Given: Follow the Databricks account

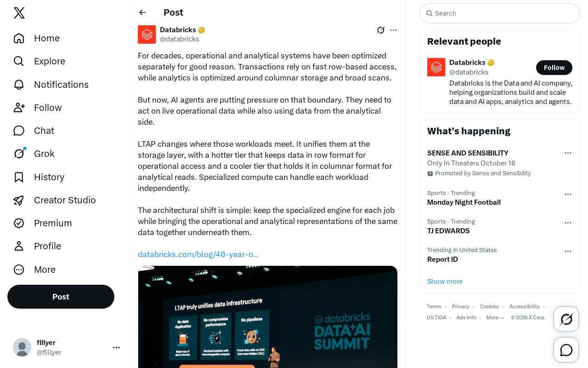Looking at the screenshot, I should pos(554,68).
